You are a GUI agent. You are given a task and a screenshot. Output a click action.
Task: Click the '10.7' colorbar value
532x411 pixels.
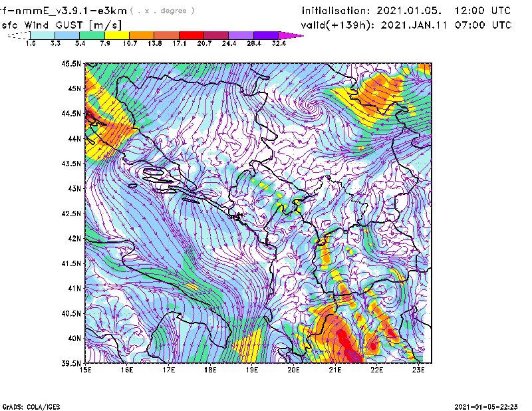[x=130, y=43]
